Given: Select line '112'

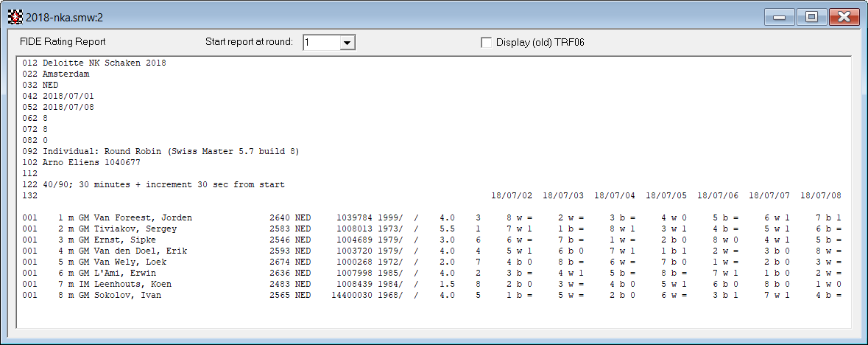Looking at the screenshot, I should [29, 174].
